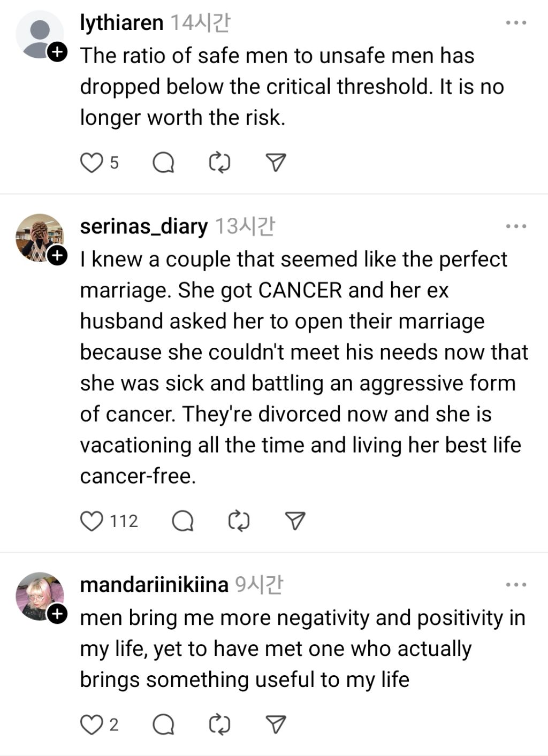Open more options for mandariinikiina's comment

516,585
